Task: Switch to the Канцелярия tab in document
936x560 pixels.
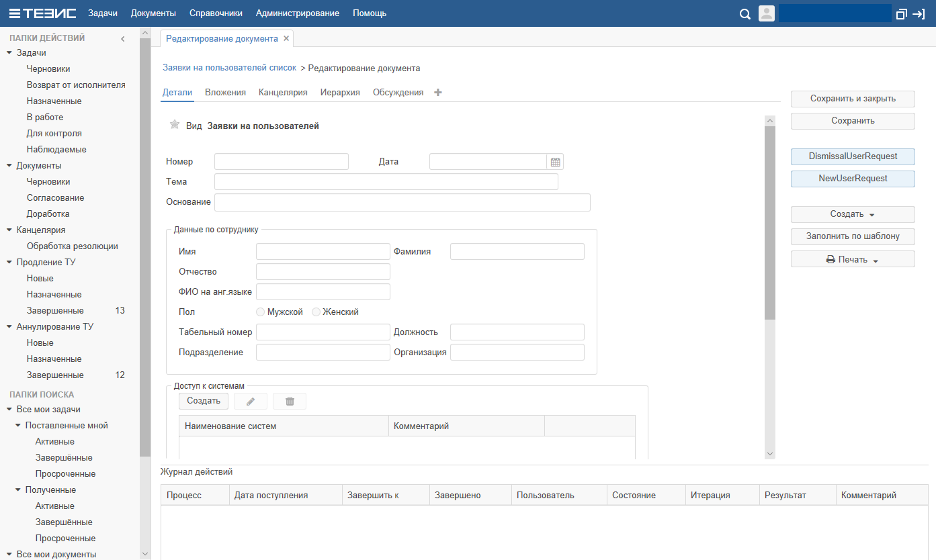Action: 283,93
